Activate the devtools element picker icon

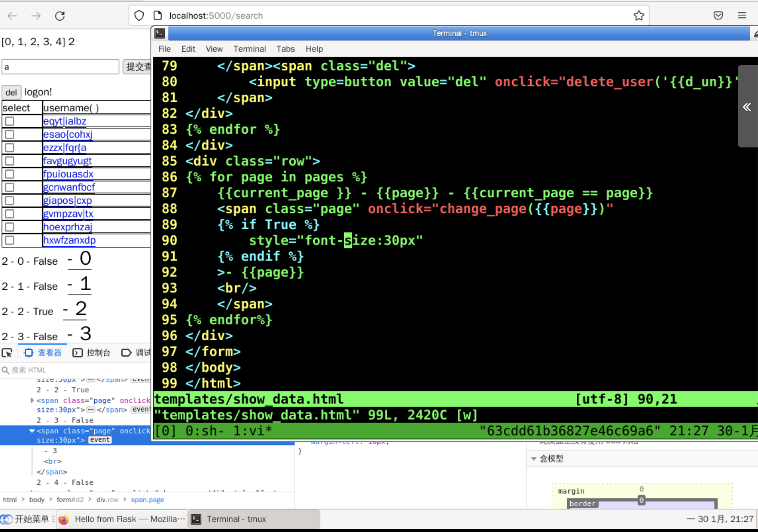(7, 353)
